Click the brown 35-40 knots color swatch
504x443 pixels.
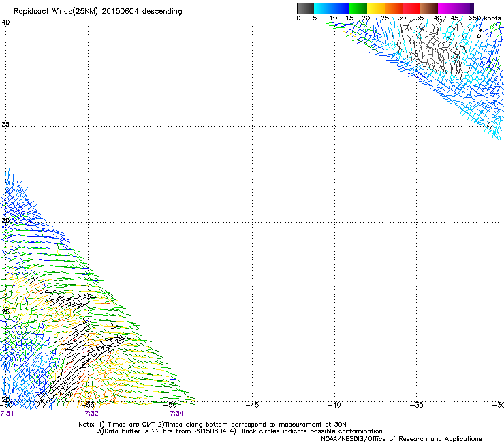tap(429, 8)
